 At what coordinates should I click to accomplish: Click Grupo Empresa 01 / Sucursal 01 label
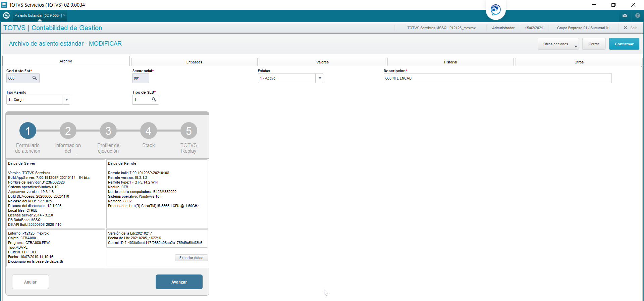[583, 28]
